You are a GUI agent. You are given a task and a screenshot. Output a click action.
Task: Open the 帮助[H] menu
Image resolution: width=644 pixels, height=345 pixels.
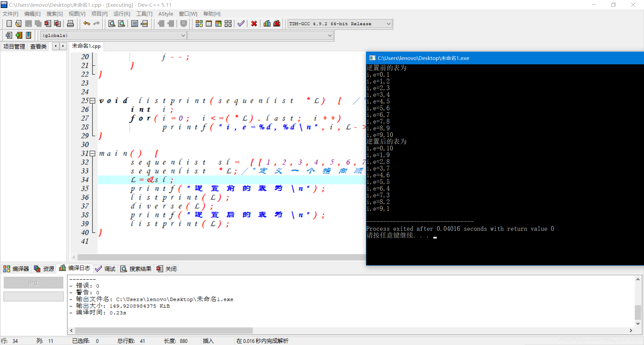point(212,14)
